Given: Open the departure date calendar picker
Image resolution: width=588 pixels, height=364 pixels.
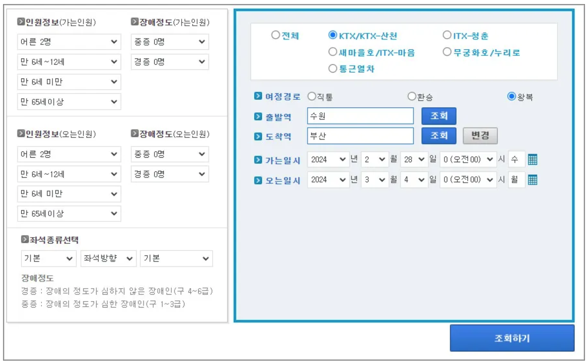Looking at the screenshot, I should click(x=532, y=160).
